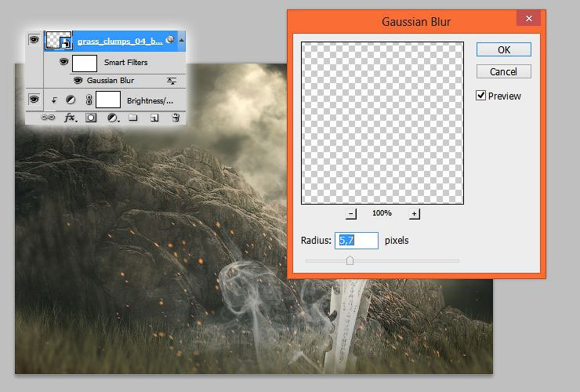Hide the Brightness adjustment layer eye
Screen dimensions: 580x392
34,100
